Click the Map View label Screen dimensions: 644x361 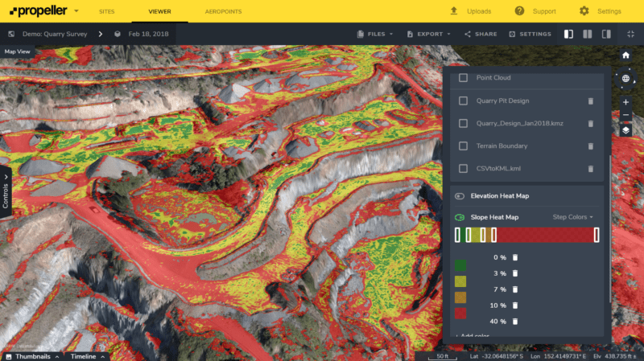(17, 51)
